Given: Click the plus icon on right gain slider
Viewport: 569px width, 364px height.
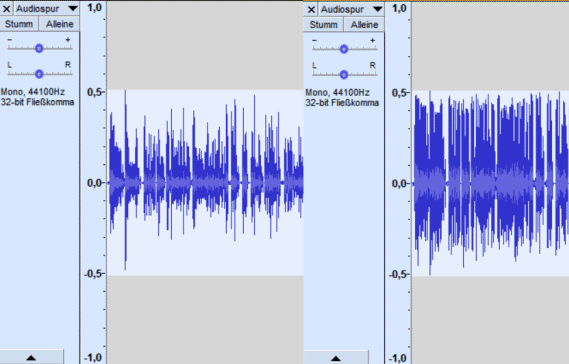Looking at the screenshot, I should coord(373,41).
